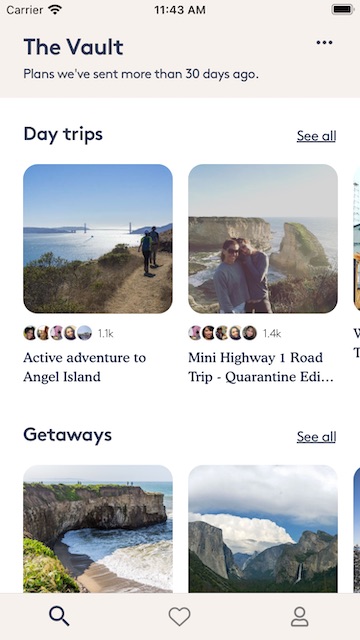Open the heart favorites tab
This screenshot has width=360, height=640.
[180, 616]
